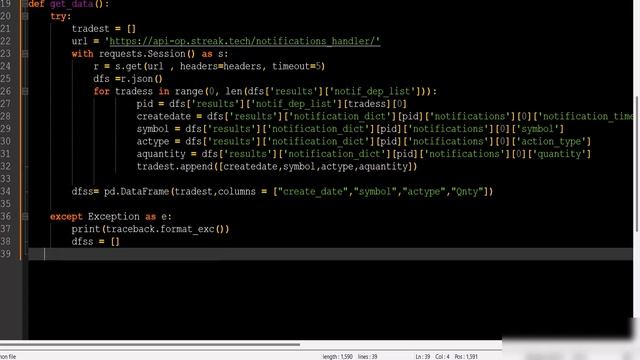The image size is (640, 360).
Task: Click the "create_date" column string
Action: (313, 191)
